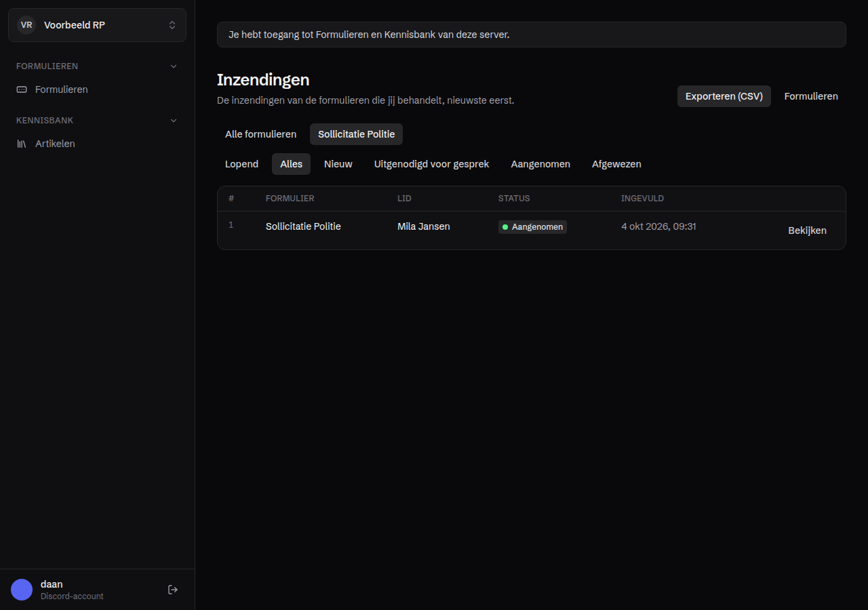Click the logout icon next to daan
The width and height of the screenshot is (868, 610).
tap(173, 590)
